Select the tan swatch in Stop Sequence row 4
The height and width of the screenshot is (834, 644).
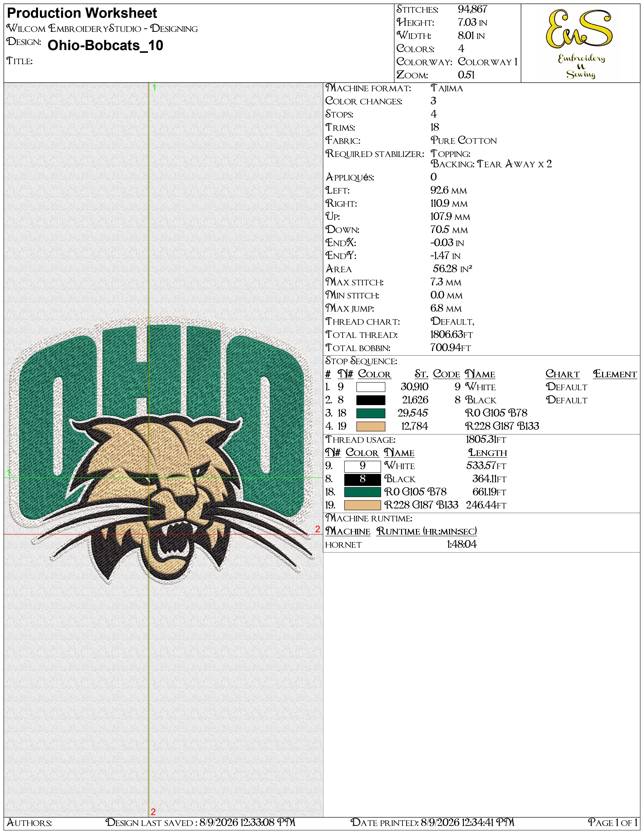(x=370, y=426)
